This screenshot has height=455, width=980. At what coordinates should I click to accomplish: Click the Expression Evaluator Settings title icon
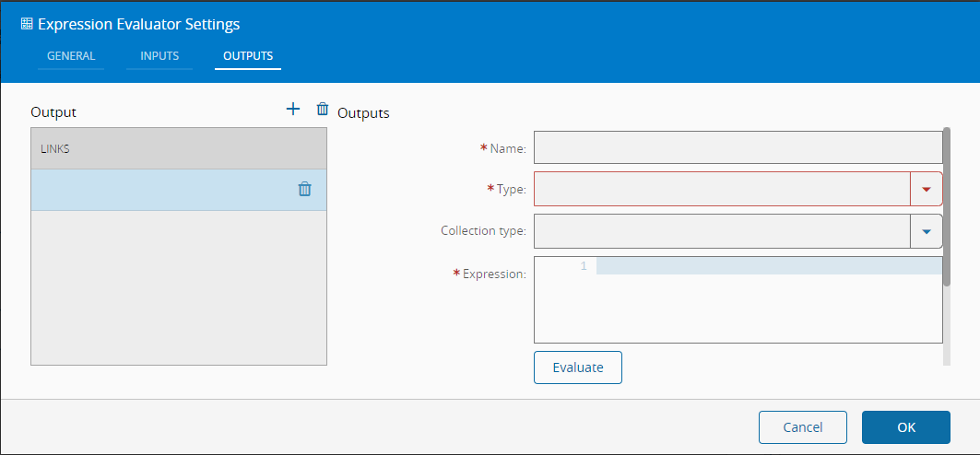(27, 24)
